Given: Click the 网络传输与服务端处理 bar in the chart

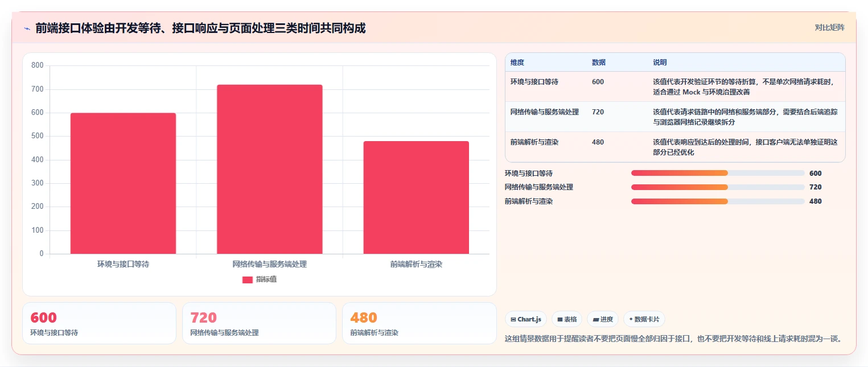Looking at the screenshot, I should (270, 169).
